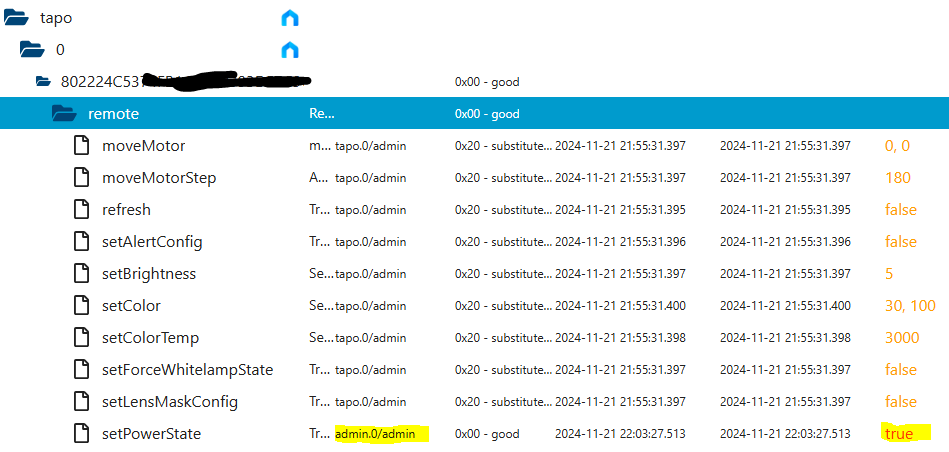Click setPowerState first timestamp 22:03:27.513
949x452 pixels.
620,434
